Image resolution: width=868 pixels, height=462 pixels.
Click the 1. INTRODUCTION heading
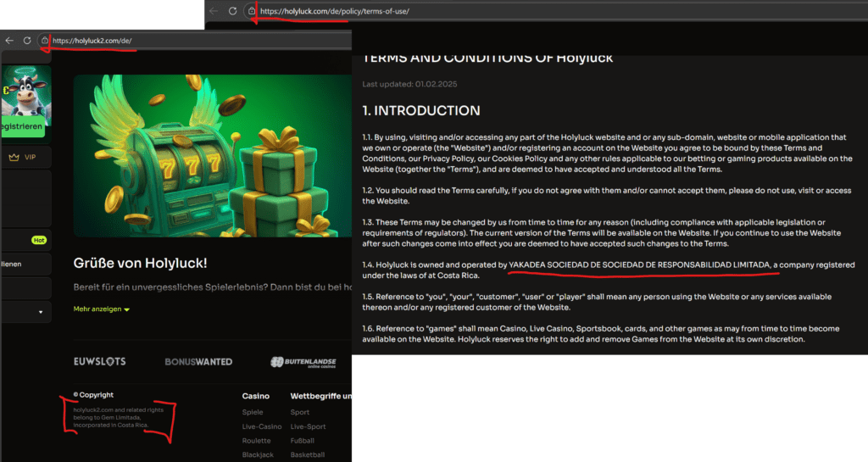click(421, 111)
